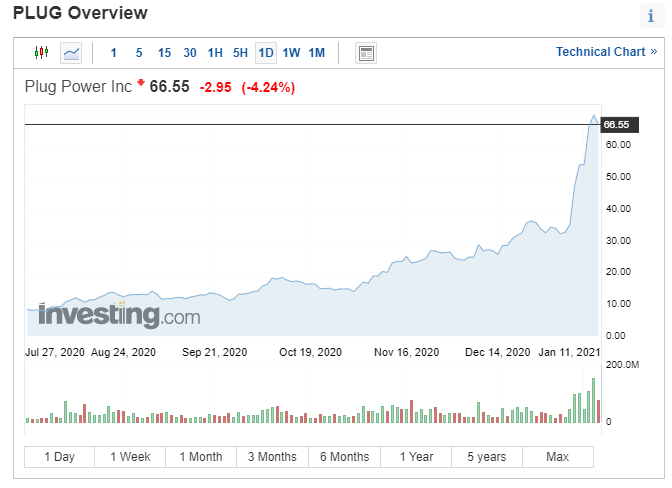672x488 pixels.
Task: Select the 15 minute interval
Action: point(165,53)
